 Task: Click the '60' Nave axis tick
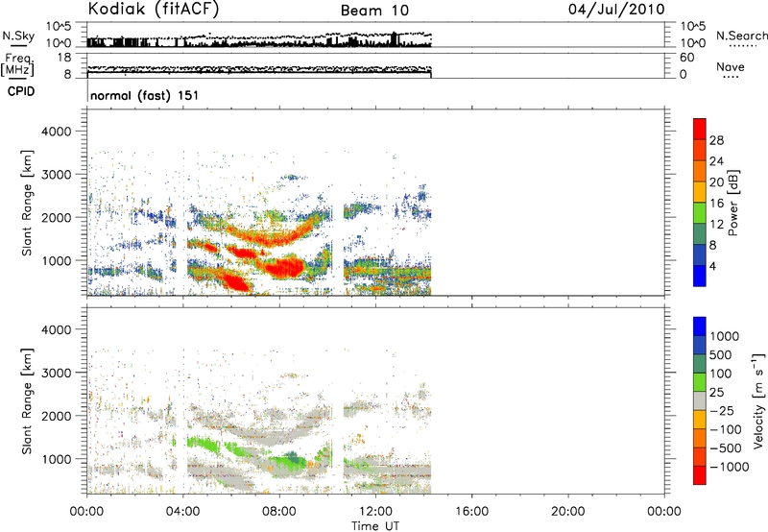[686, 58]
